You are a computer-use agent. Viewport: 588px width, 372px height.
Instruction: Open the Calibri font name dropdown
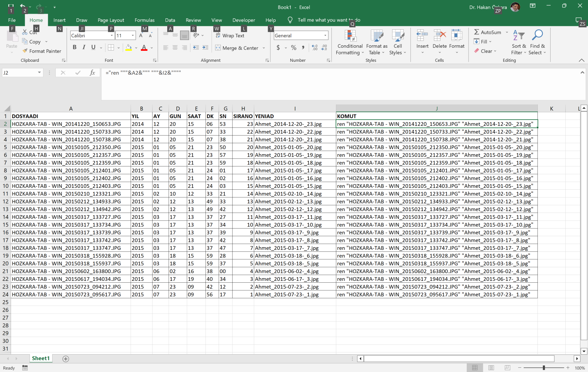click(x=111, y=35)
